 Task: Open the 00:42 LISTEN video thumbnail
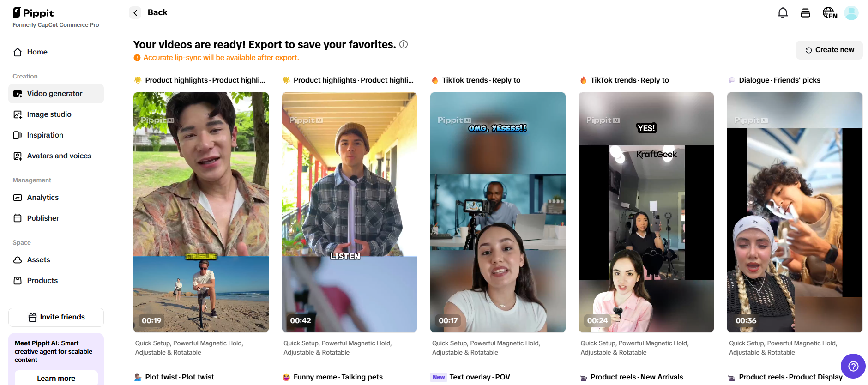(350, 212)
